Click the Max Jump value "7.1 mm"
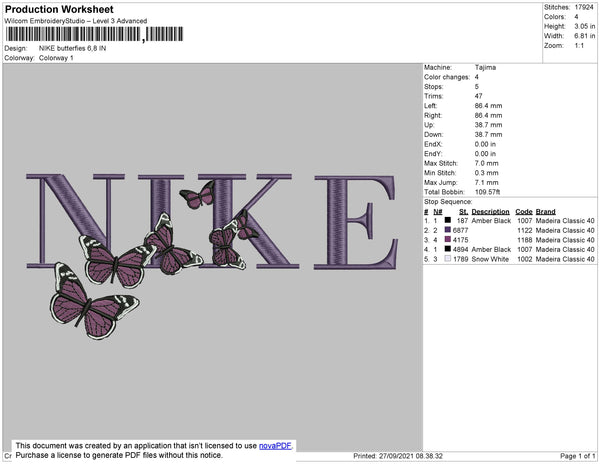The height and width of the screenshot is (464, 600). 486,182
